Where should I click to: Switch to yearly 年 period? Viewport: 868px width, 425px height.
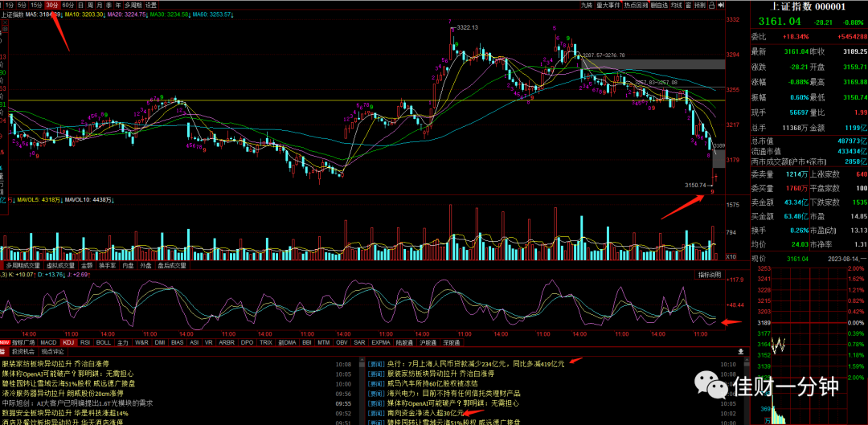tap(118, 5)
